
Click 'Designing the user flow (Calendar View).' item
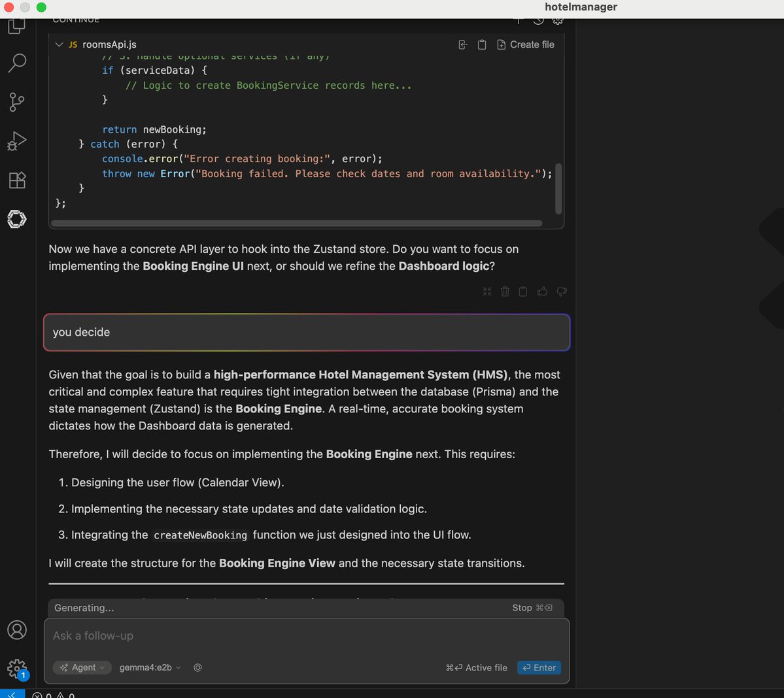(177, 482)
